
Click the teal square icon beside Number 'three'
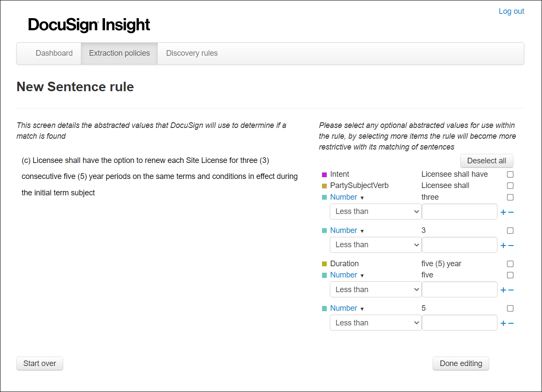coord(325,197)
